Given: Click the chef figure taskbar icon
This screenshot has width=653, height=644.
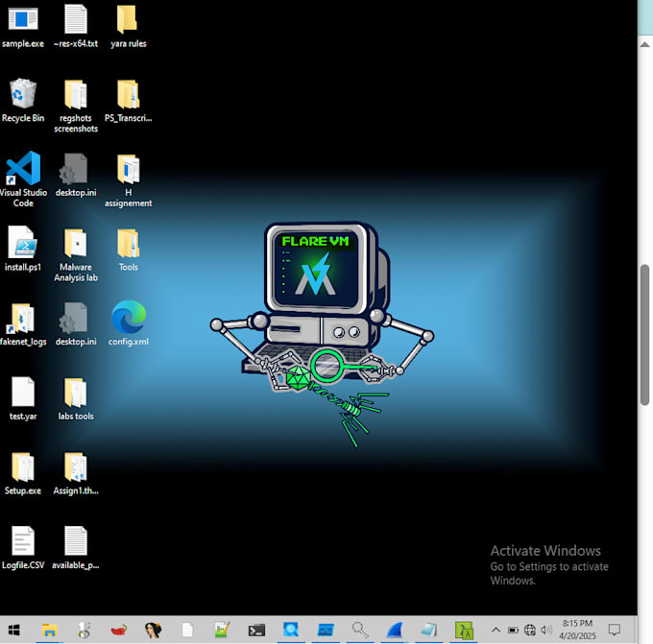Looking at the screenshot, I should [x=85, y=631].
